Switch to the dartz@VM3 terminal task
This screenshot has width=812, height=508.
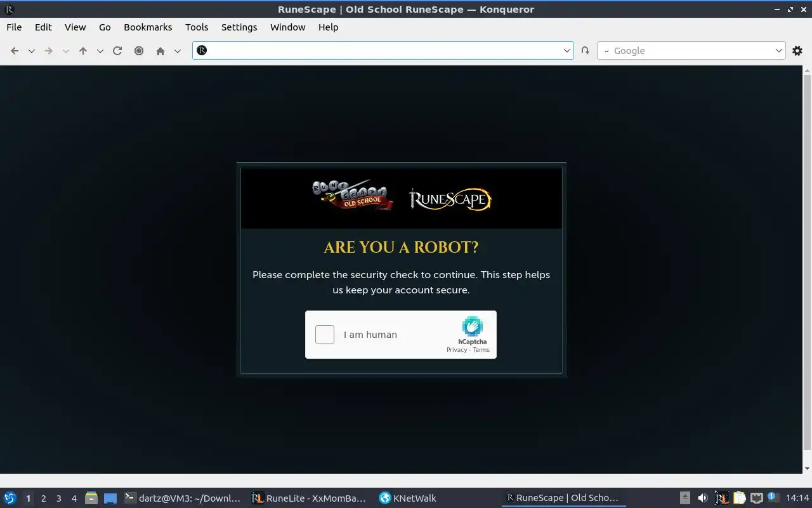183,498
